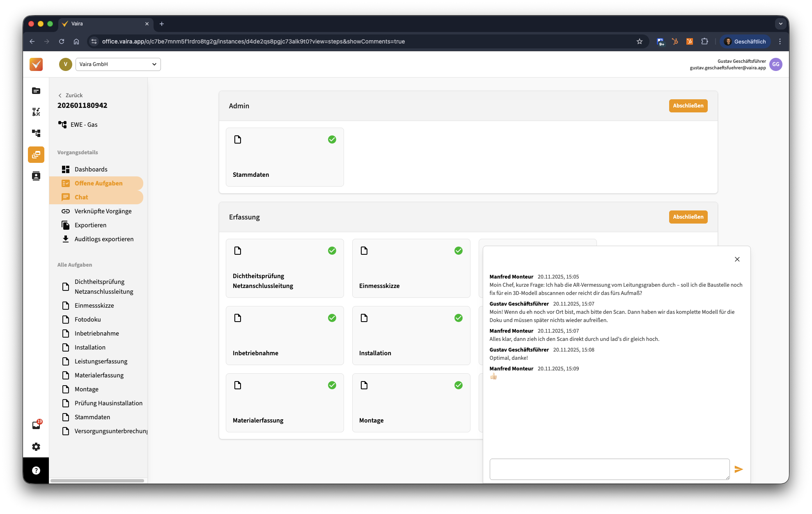
Task: Open the Vaira GmbH organization dropdown
Action: pos(118,64)
